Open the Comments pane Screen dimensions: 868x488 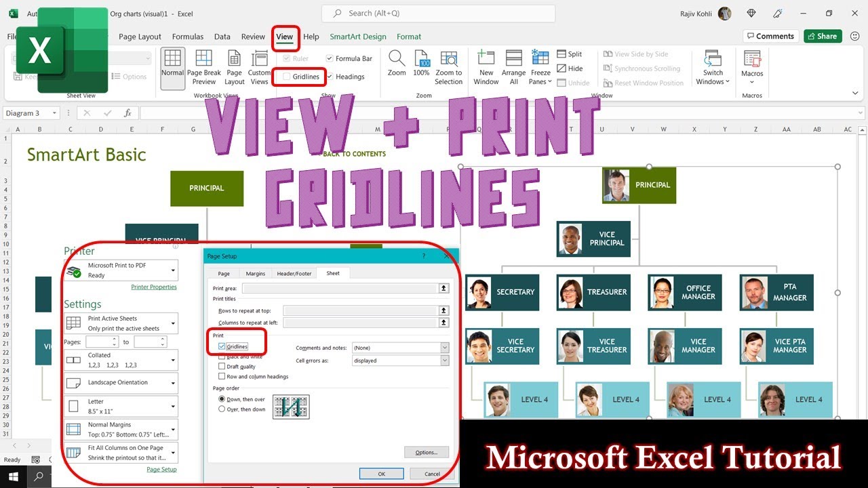770,36
